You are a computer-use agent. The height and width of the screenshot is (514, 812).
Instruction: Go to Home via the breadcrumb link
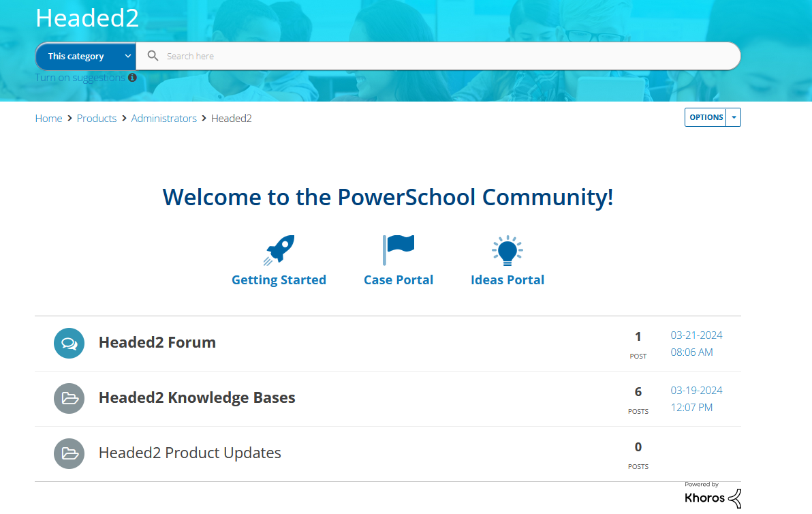point(48,118)
